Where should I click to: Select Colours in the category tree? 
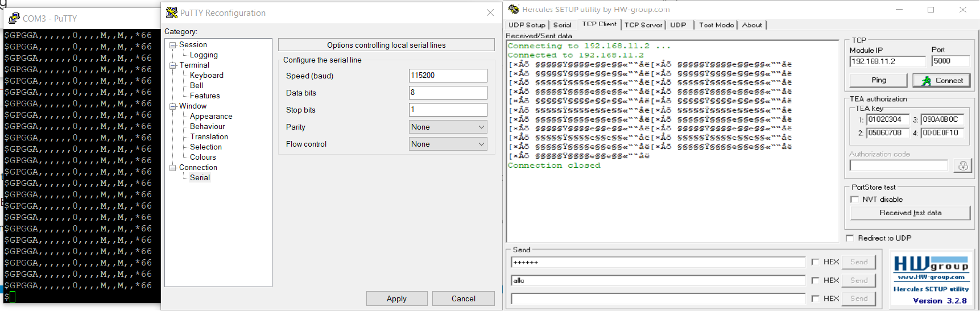(203, 157)
